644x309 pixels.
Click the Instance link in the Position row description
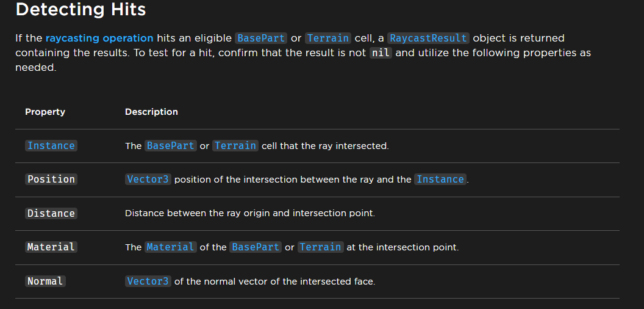point(440,180)
